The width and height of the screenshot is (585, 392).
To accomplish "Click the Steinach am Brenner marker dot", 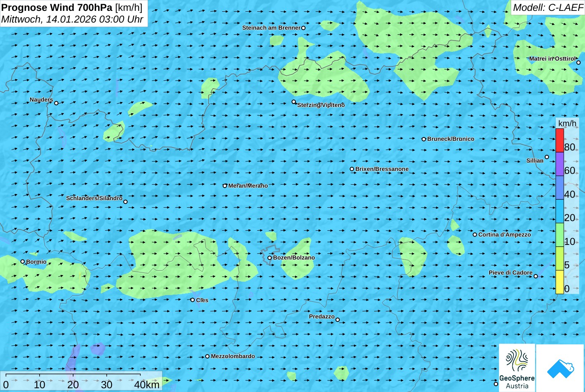I will coord(303,28).
